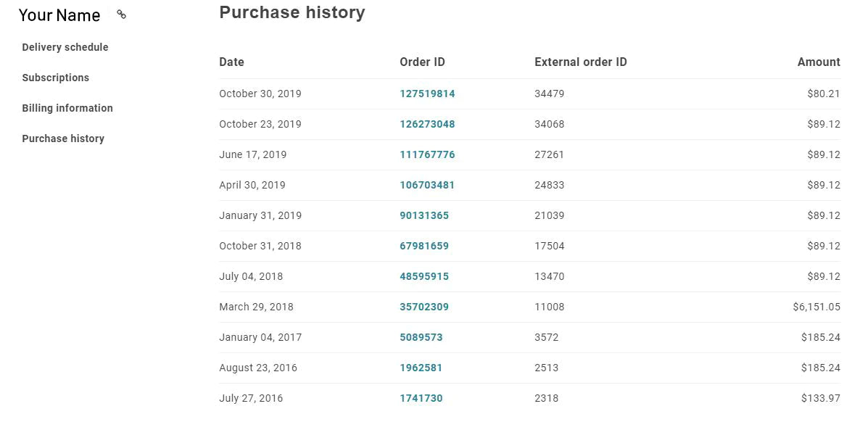Open order 126273048
This screenshot has width=868, height=422.
point(427,124)
